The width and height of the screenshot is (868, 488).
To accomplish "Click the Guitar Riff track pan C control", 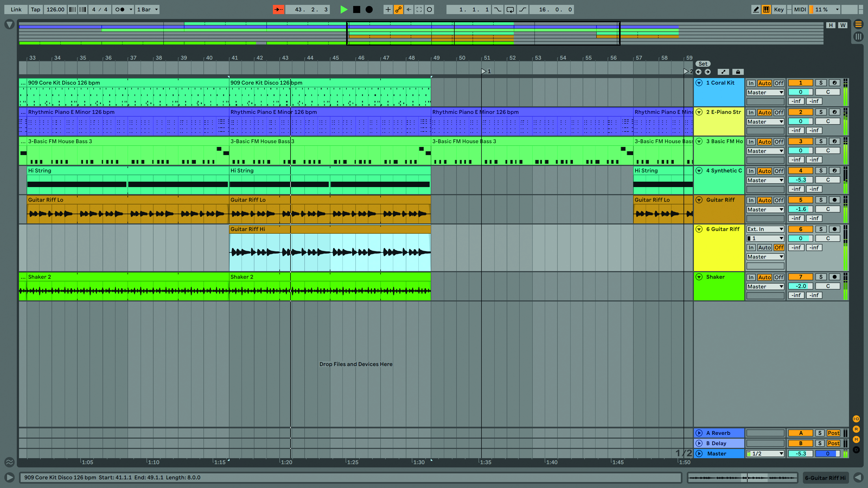I will [x=828, y=209].
